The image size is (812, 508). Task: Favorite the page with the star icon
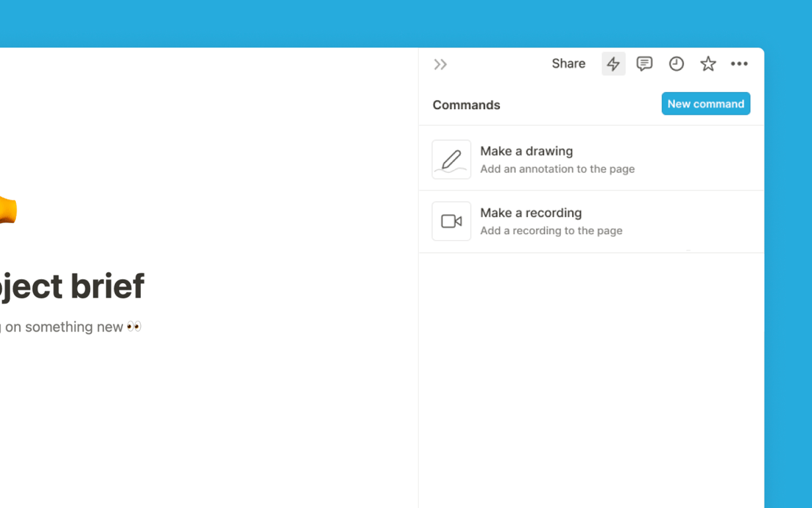708,63
